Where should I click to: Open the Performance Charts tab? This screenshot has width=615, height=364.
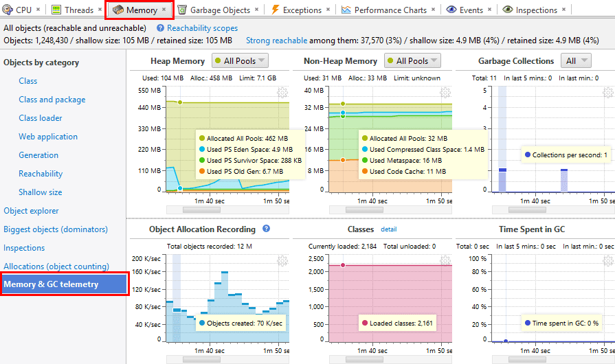coord(384,10)
